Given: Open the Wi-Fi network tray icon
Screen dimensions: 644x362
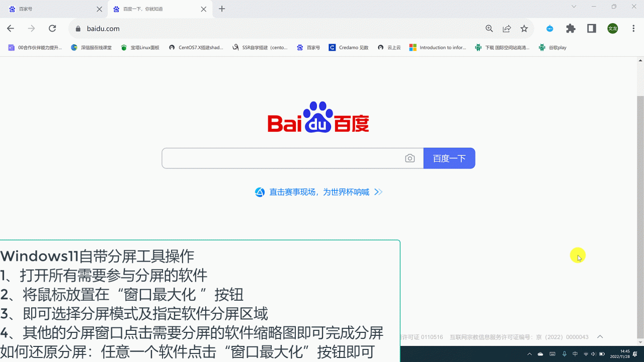Looking at the screenshot, I should click(586, 354).
